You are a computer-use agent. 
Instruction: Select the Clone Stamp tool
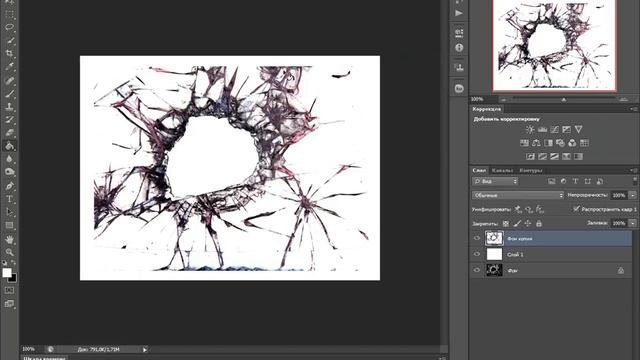point(9,107)
